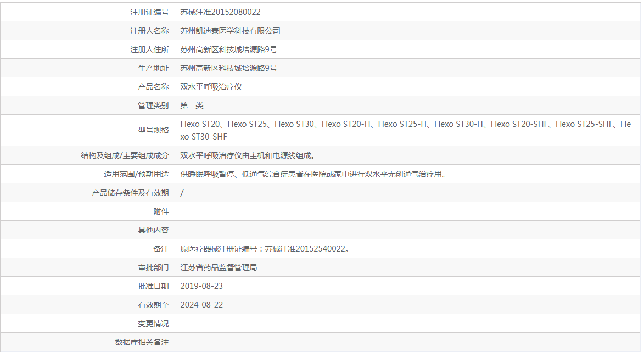Select the intended use text starting 供睡眠呼吸暂停

[313, 174]
